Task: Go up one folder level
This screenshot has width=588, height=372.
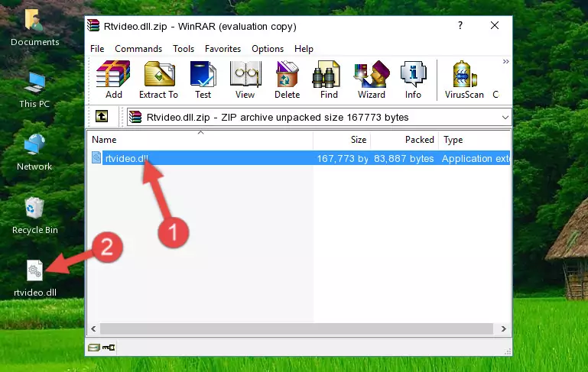Action: coord(102,117)
